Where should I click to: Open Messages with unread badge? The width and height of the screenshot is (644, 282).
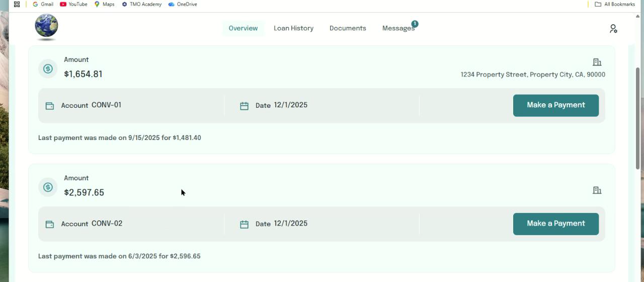point(398,28)
